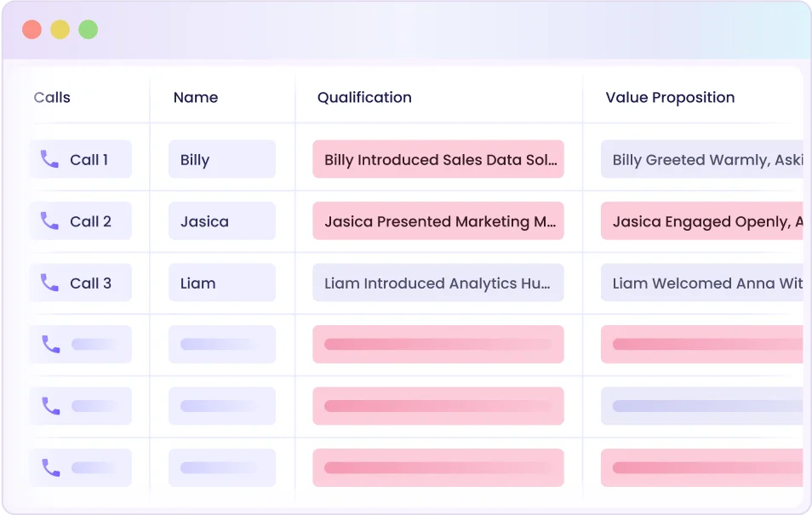
Task: Click the phone icon for Call 1
Action: 50,159
